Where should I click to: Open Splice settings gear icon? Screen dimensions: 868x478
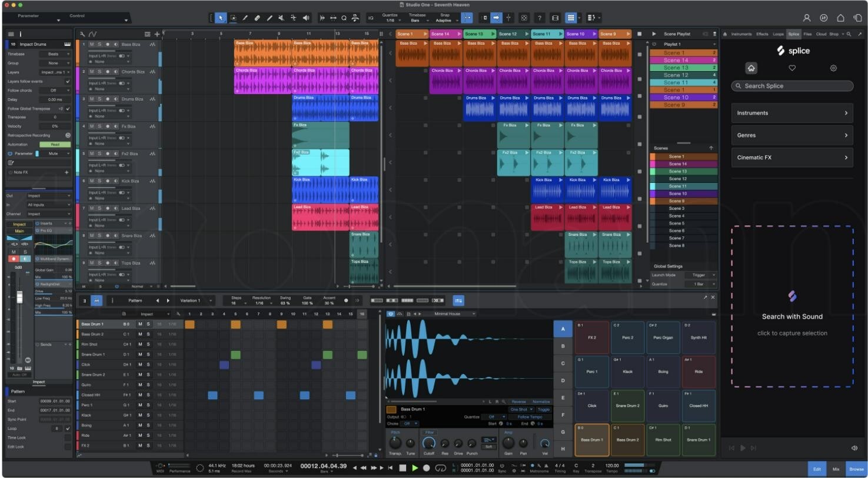coord(833,68)
